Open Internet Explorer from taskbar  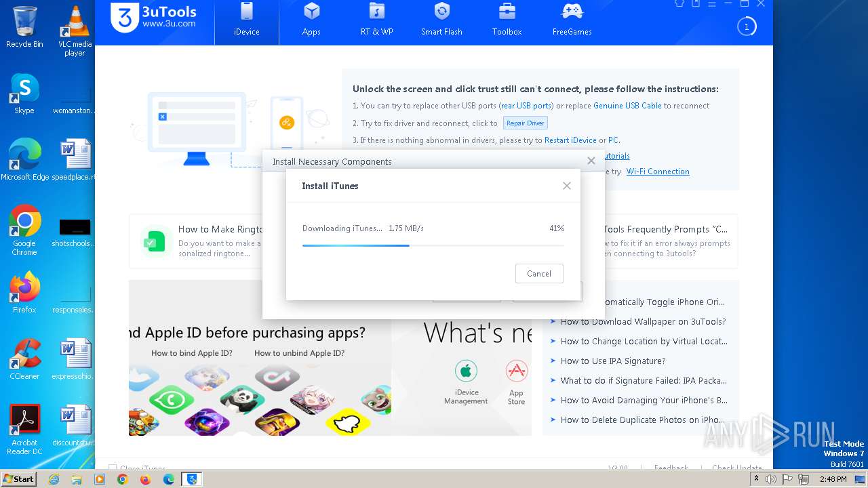coord(54,479)
